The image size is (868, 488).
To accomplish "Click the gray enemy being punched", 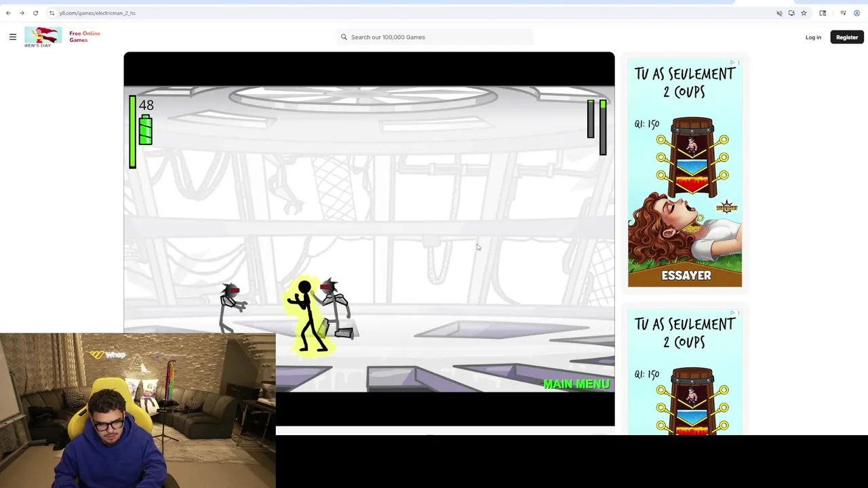I will tap(337, 309).
